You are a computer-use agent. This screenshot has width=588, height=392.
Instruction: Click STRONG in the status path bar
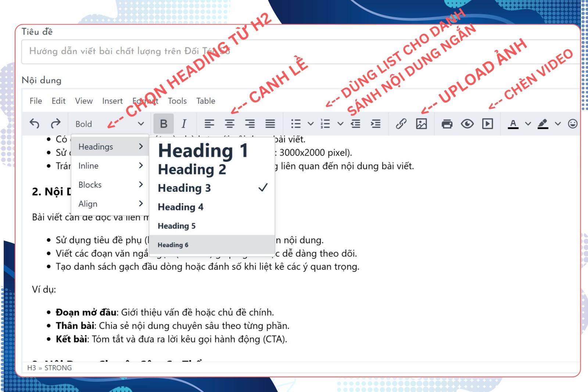click(58, 368)
